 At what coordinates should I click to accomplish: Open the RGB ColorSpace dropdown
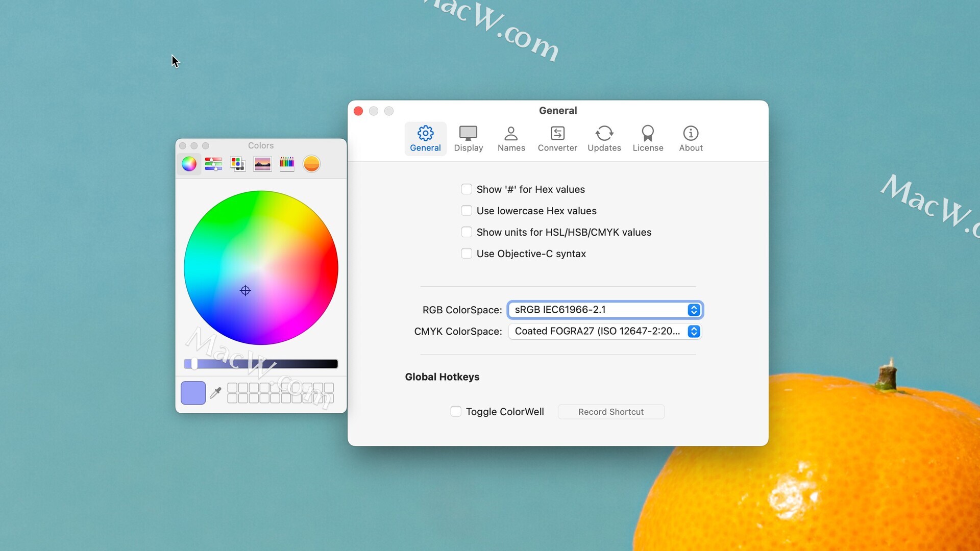[605, 310]
